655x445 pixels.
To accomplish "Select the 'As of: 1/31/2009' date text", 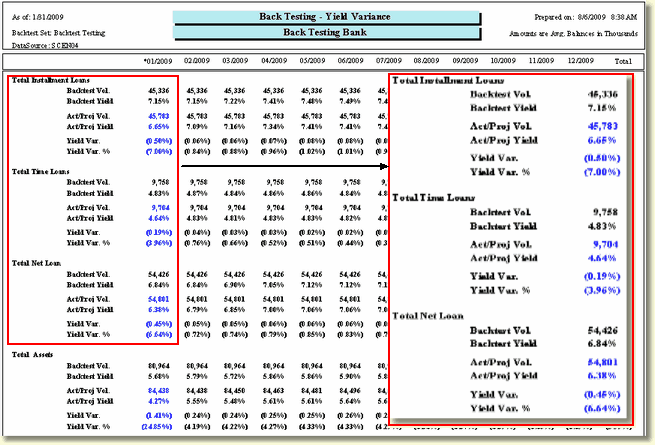I will tap(38, 17).
